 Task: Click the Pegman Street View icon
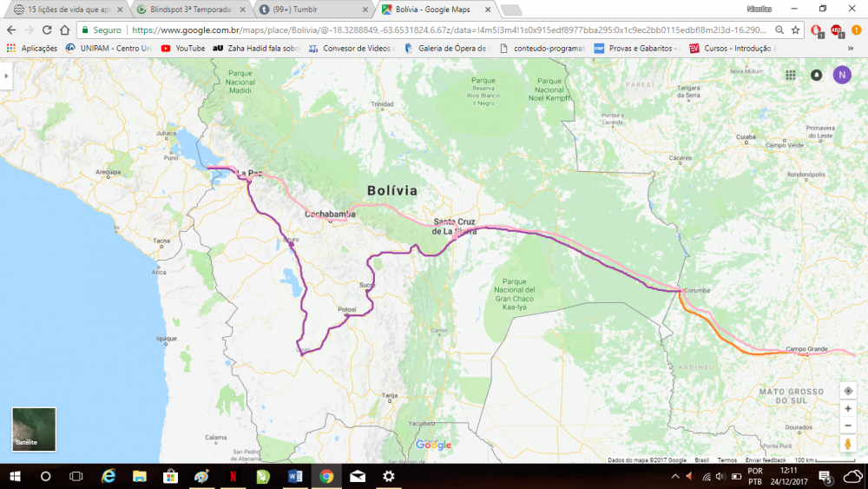[x=848, y=444]
